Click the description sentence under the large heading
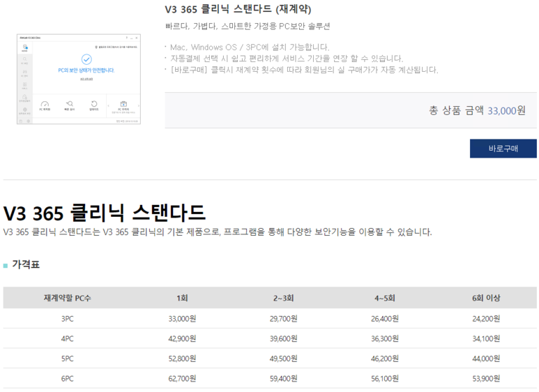The image size is (539, 392). [x=218, y=232]
